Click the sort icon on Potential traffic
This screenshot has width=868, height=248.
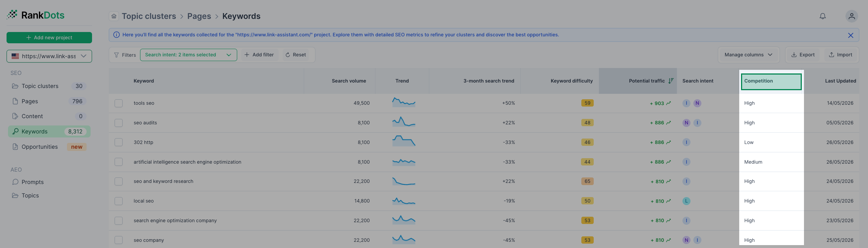(671, 81)
